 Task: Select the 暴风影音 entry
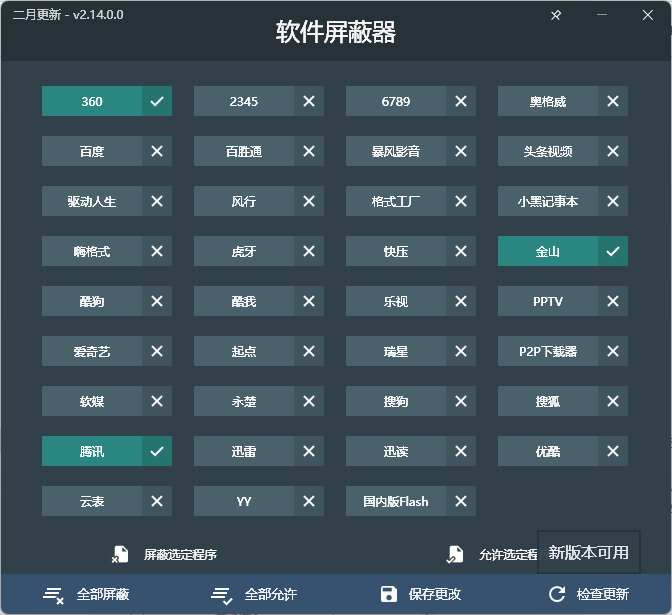[x=396, y=151]
